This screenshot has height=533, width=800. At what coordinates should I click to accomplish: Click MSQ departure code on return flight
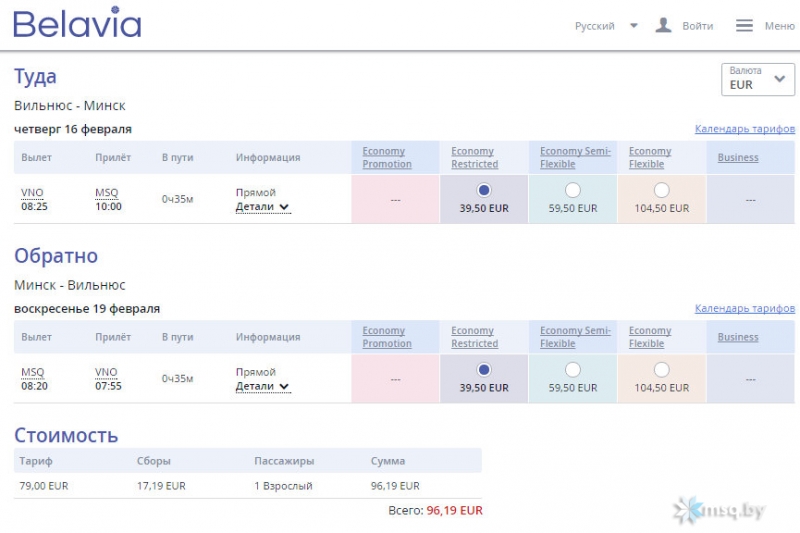pyautogui.click(x=33, y=372)
